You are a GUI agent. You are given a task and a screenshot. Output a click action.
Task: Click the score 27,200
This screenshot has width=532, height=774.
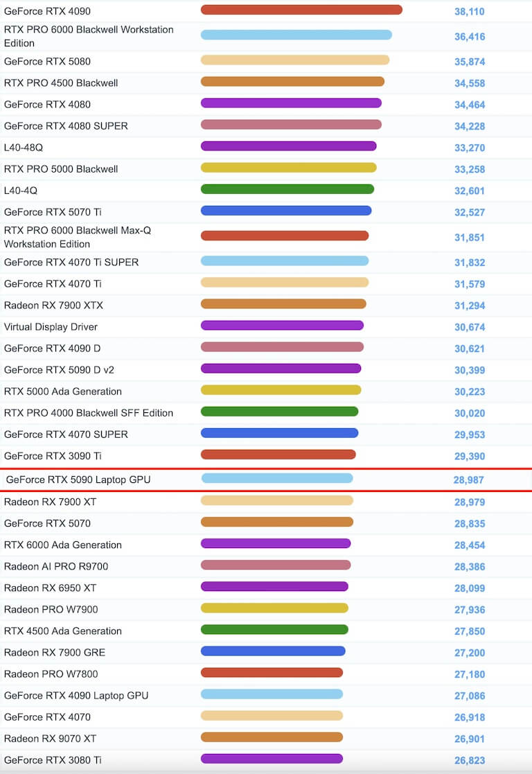470,653
